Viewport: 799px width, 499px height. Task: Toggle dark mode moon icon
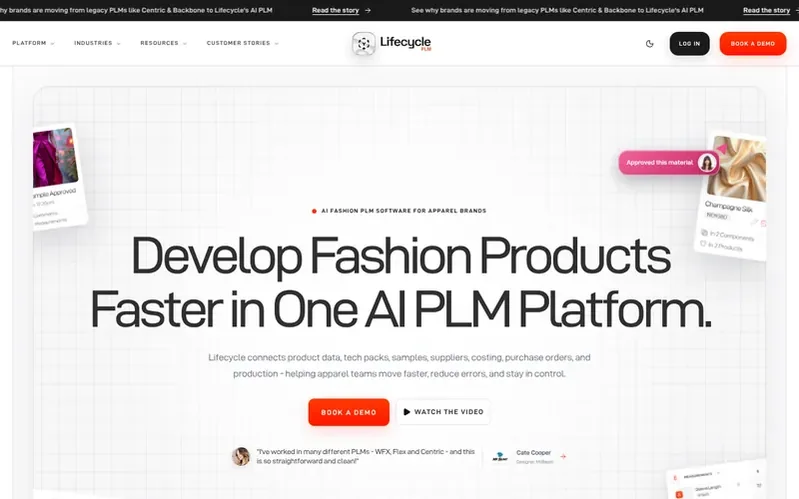649,44
